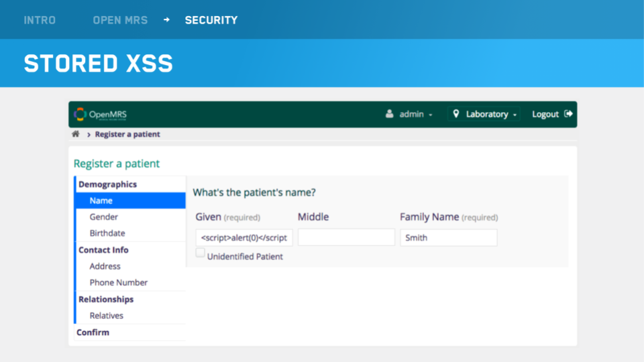Viewport: 644px width, 362px height.
Task: Select Phone Number in the sidebar
Action: [119, 283]
